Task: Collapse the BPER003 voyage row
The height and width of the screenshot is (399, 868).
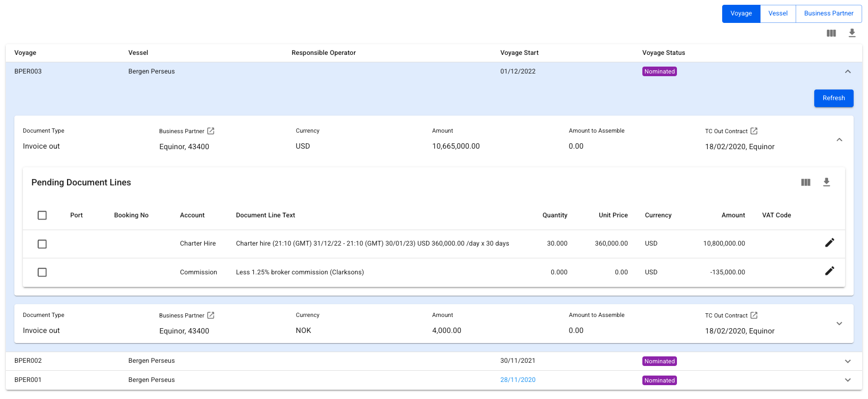Action: click(848, 71)
